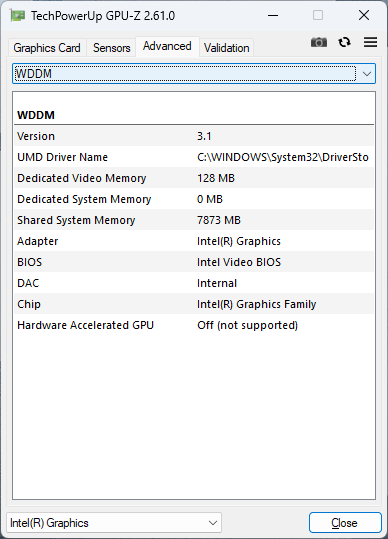Select the Dedicated Video Memory row
The height and width of the screenshot is (539, 388).
click(x=194, y=178)
